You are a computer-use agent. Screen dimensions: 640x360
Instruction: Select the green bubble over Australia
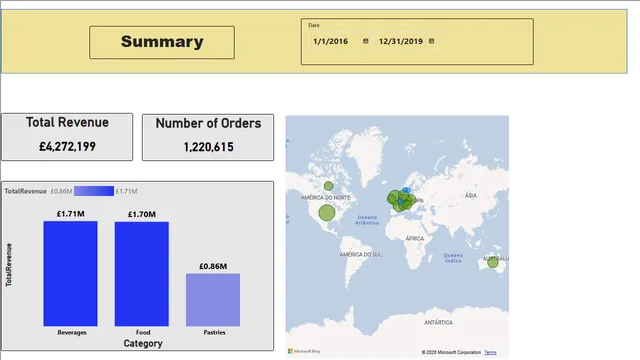click(493, 262)
